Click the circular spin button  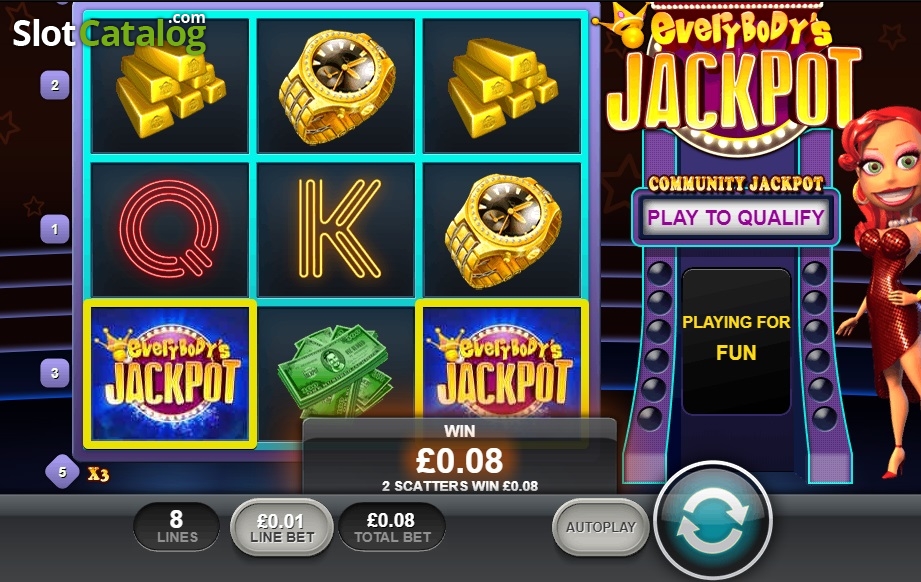click(x=712, y=522)
